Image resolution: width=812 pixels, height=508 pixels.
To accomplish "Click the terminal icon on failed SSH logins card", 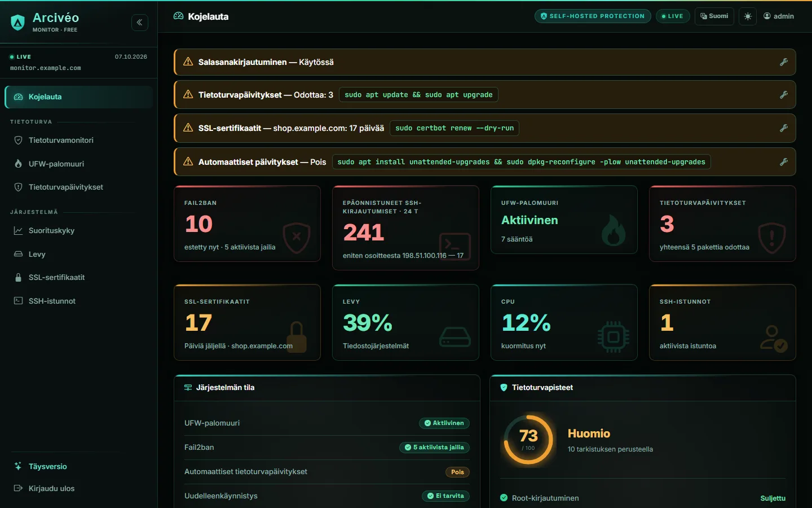I will point(455,247).
